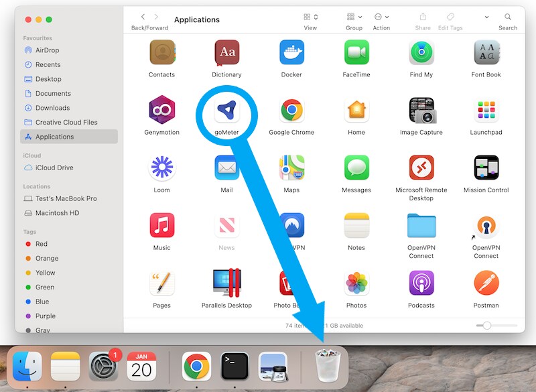Go forward using the Forward chevron
The height and width of the screenshot is (392, 536).
point(156,17)
